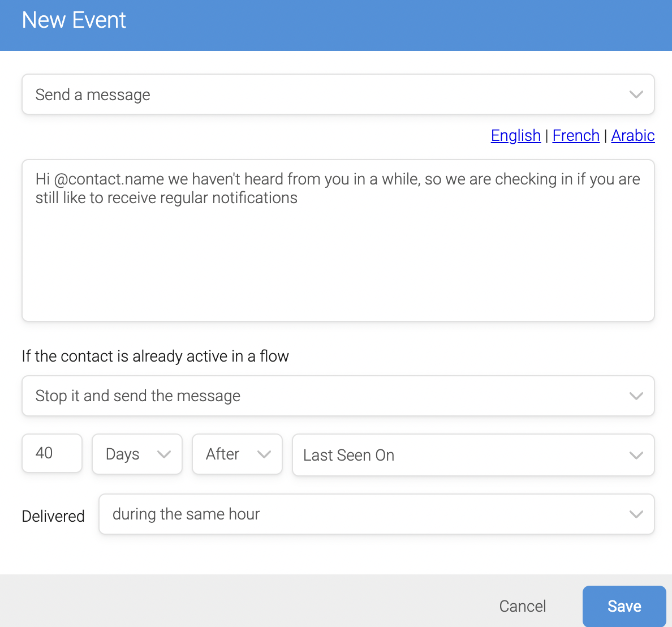Open the Days unit dropdown
672x627 pixels.
(137, 454)
